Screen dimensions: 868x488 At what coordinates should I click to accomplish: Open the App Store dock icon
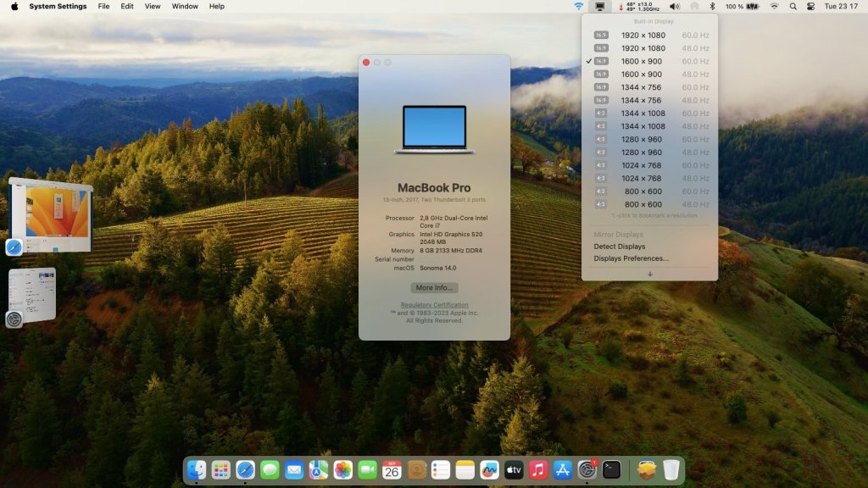[563, 469]
